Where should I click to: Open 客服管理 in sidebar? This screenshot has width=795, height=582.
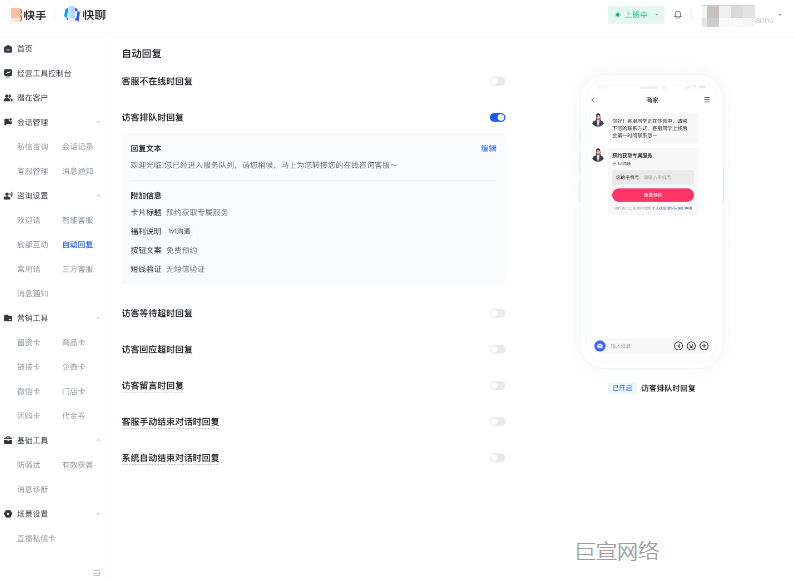click(32, 171)
